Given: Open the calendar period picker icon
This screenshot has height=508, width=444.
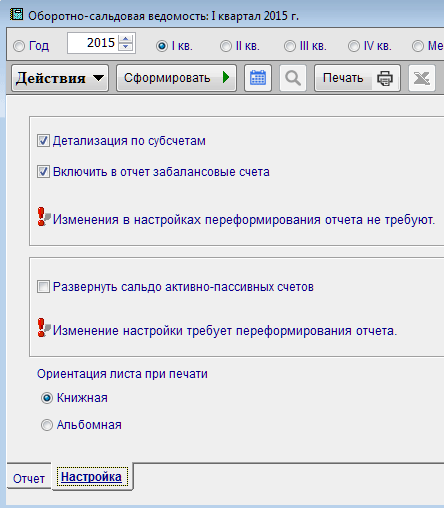Looking at the screenshot, I should (x=258, y=78).
